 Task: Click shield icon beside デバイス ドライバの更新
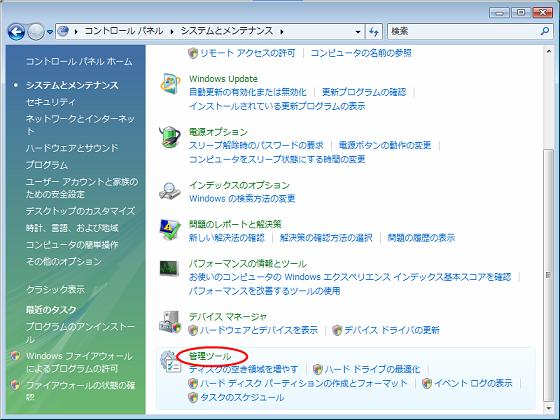pyautogui.click(x=337, y=330)
